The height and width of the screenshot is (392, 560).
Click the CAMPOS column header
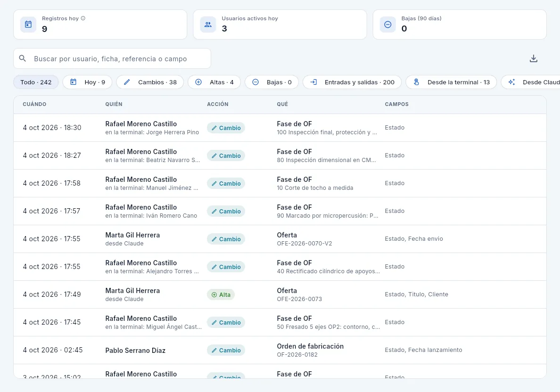[x=396, y=104]
